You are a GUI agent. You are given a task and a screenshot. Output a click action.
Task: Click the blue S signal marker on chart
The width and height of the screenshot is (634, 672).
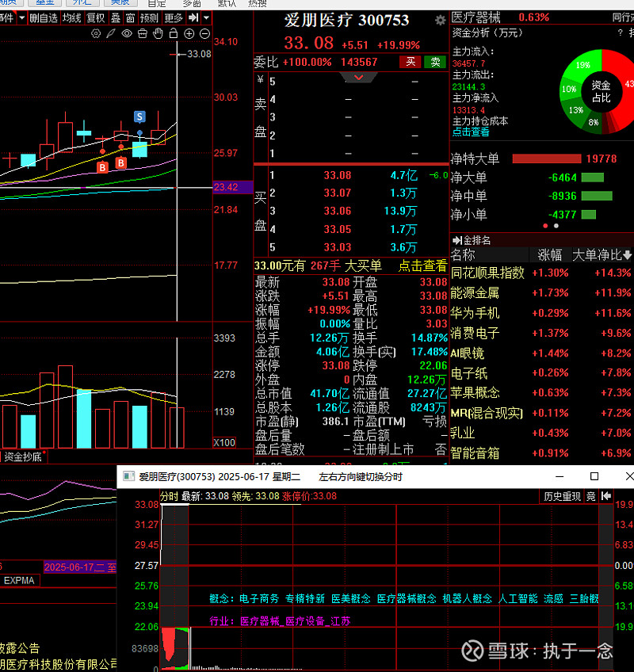click(x=139, y=116)
